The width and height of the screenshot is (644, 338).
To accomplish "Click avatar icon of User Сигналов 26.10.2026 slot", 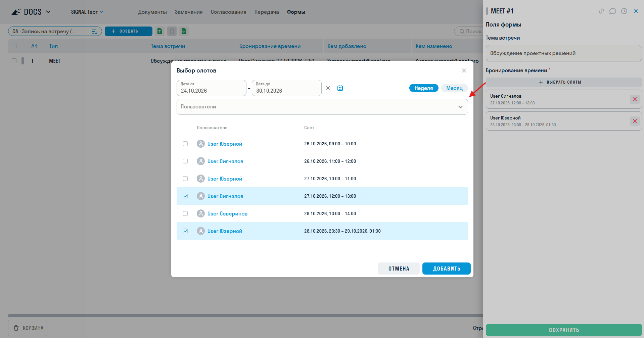I will [x=201, y=161].
